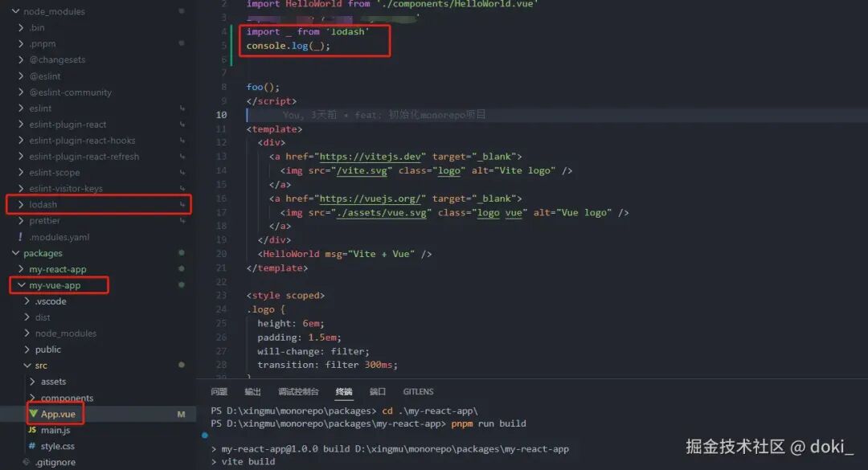Click the symlink arrow icon beside lodash
Image resolution: width=868 pixels, height=470 pixels.
click(182, 204)
